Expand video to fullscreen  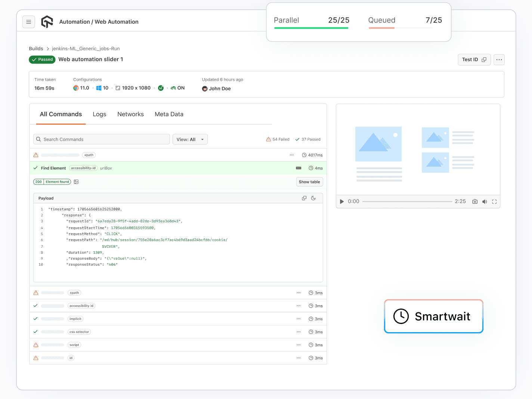[x=494, y=201]
